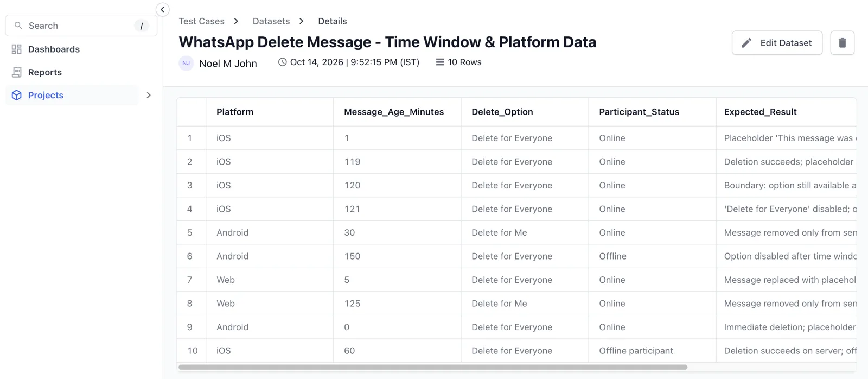Select the cell with value 120
This screenshot has width=868, height=379.
click(397, 185)
